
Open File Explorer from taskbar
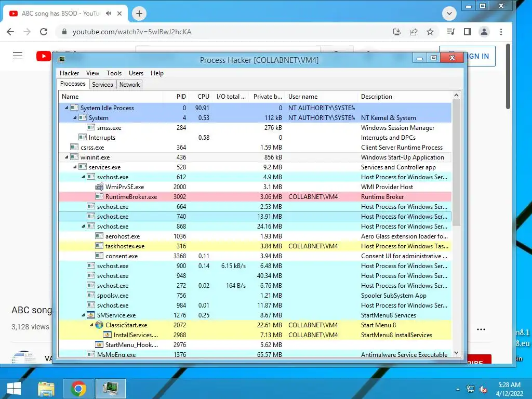(46, 389)
